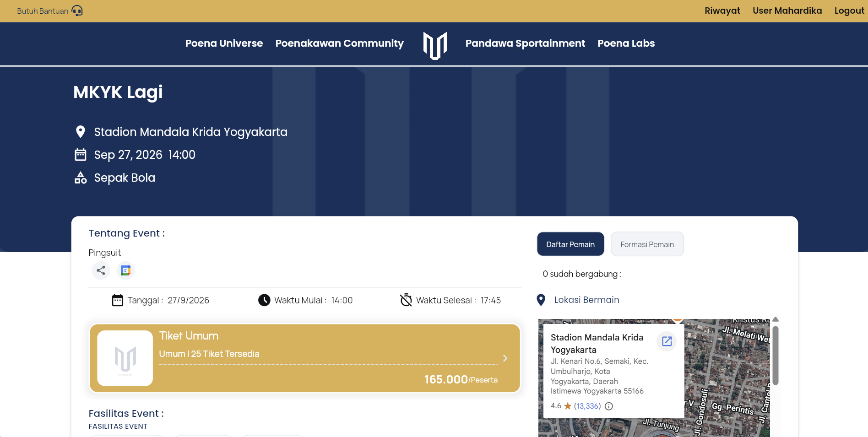Click the map scrollbar thumb
868x437 pixels.
coord(776,356)
